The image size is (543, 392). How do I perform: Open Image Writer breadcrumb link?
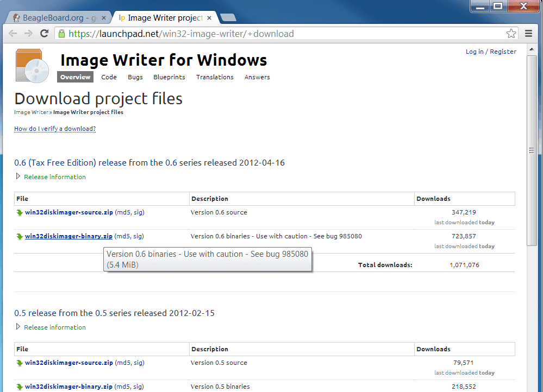click(x=31, y=112)
